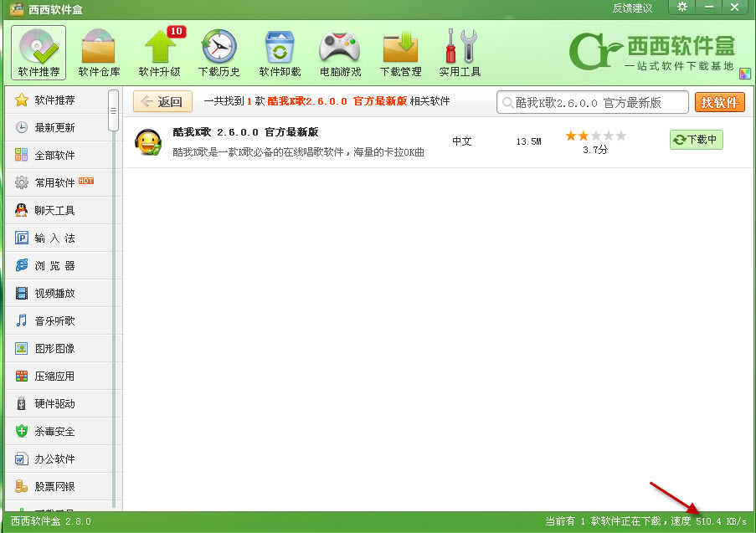Open 下载历史 download history
The height and width of the screenshot is (533, 756).
pyautogui.click(x=219, y=53)
